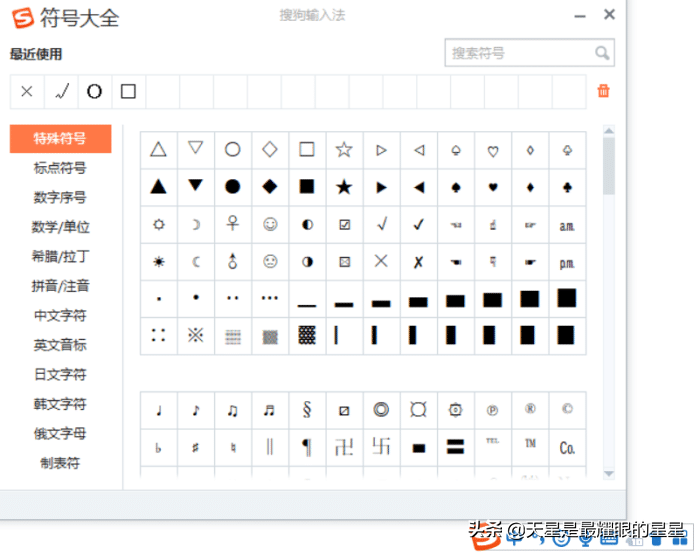The width and height of the screenshot is (700, 554).
Task: Select the registered ® symbol
Action: click(530, 410)
